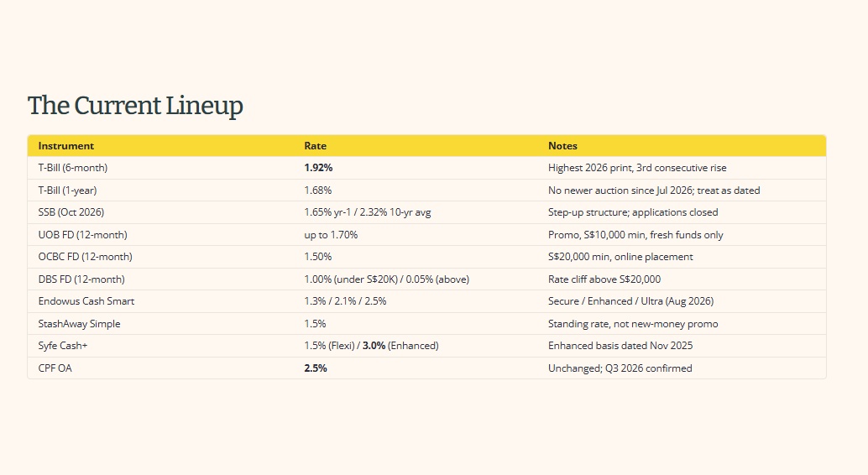
Task: Click the bold 2.5% CPF rate
Action: click(316, 368)
